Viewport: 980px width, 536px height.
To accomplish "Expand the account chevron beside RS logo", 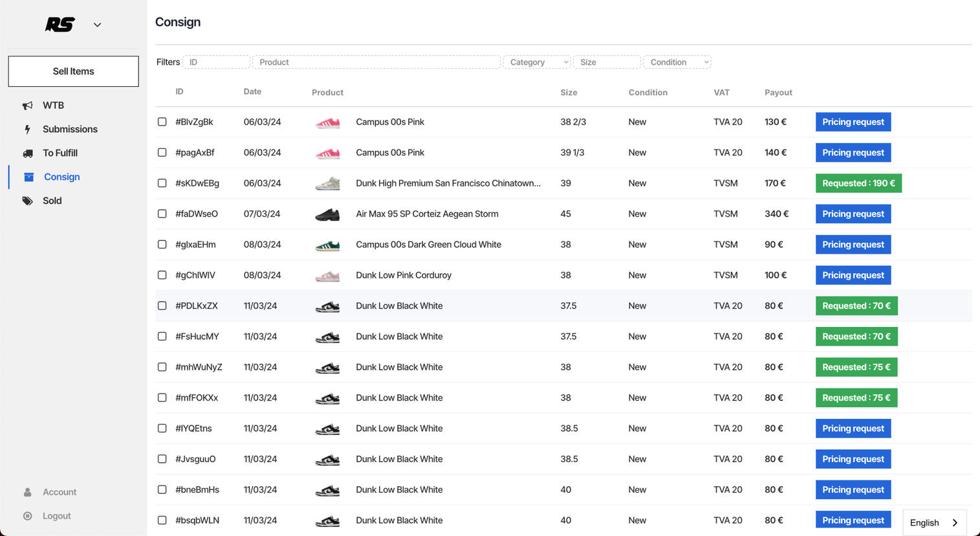I will [97, 25].
